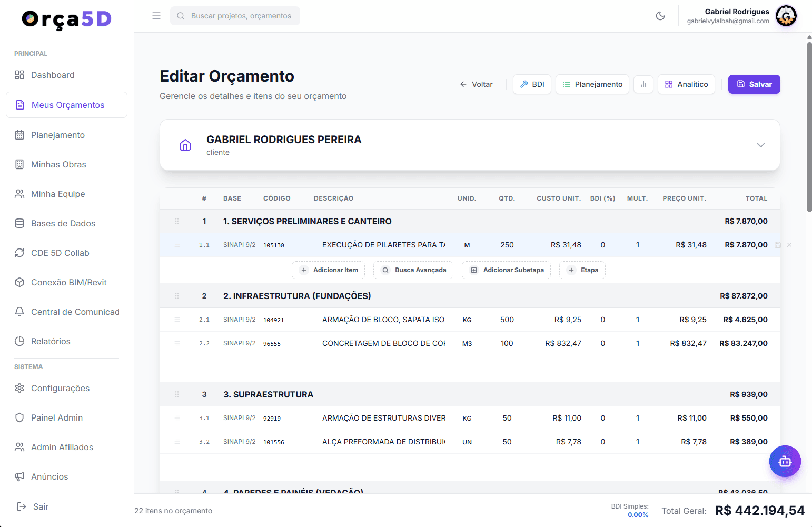
Task: Switch to Analítico view
Action: pos(686,84)
